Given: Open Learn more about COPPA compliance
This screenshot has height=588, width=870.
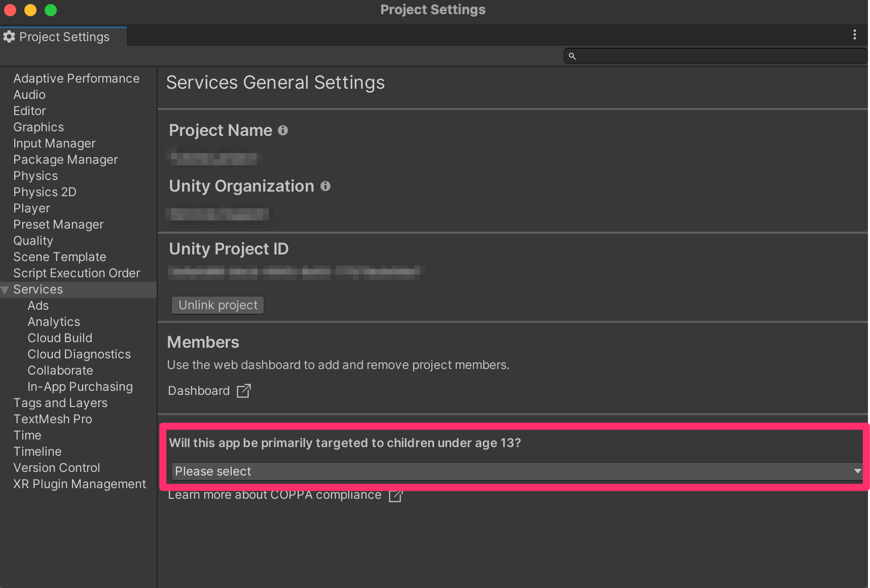Looking at the screenshot, I should pyautogui.click(x=274, y=496).
